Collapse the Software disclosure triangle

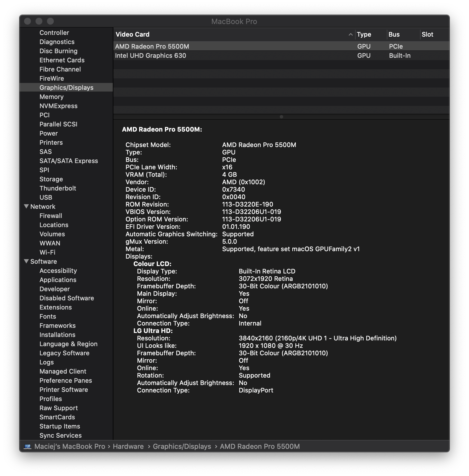pos(27,261)
